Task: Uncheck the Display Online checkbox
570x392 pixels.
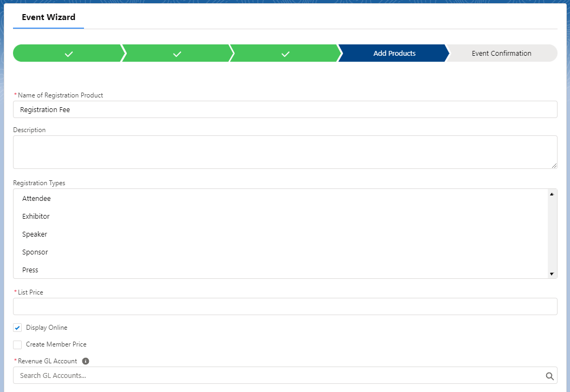Action: 18,328
